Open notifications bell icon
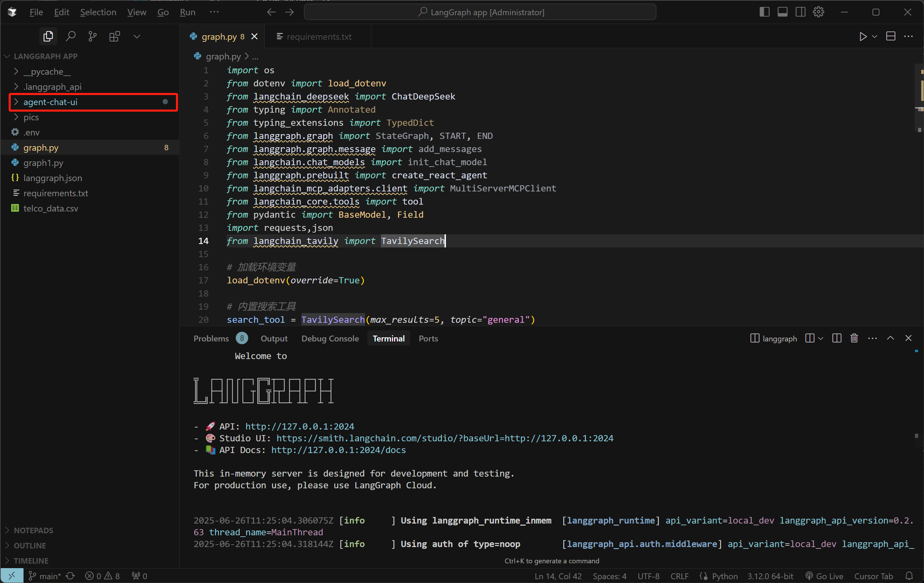 click(x=909, y=576)
